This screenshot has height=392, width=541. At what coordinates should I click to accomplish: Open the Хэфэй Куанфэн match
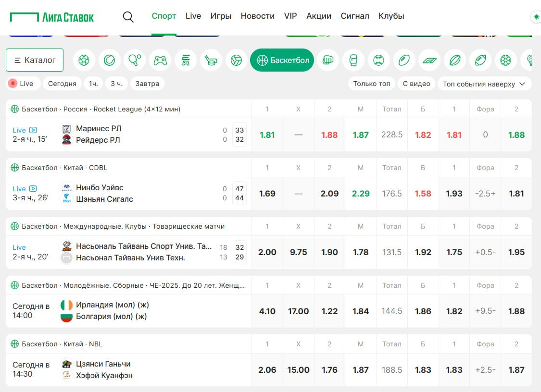click(104, 376)
